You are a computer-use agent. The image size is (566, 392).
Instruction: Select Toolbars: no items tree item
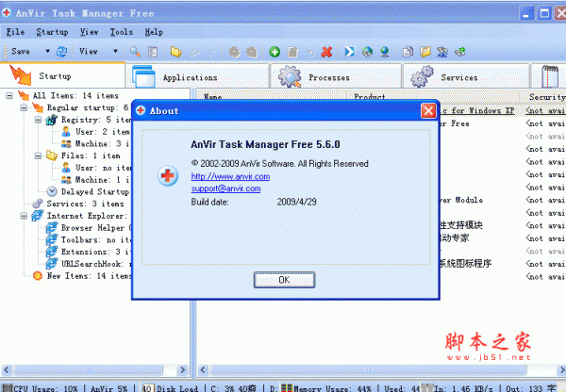coord(95,239)
